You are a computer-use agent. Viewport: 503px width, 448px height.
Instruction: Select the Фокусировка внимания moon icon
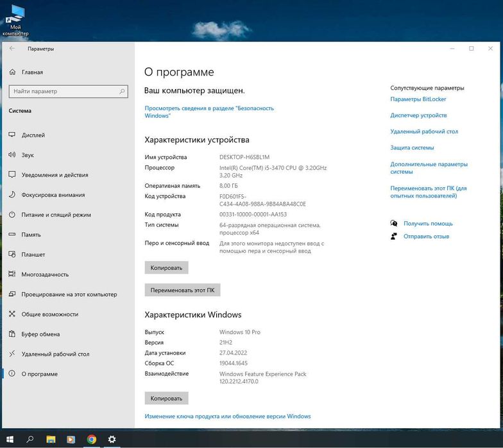tap(12, 194)
